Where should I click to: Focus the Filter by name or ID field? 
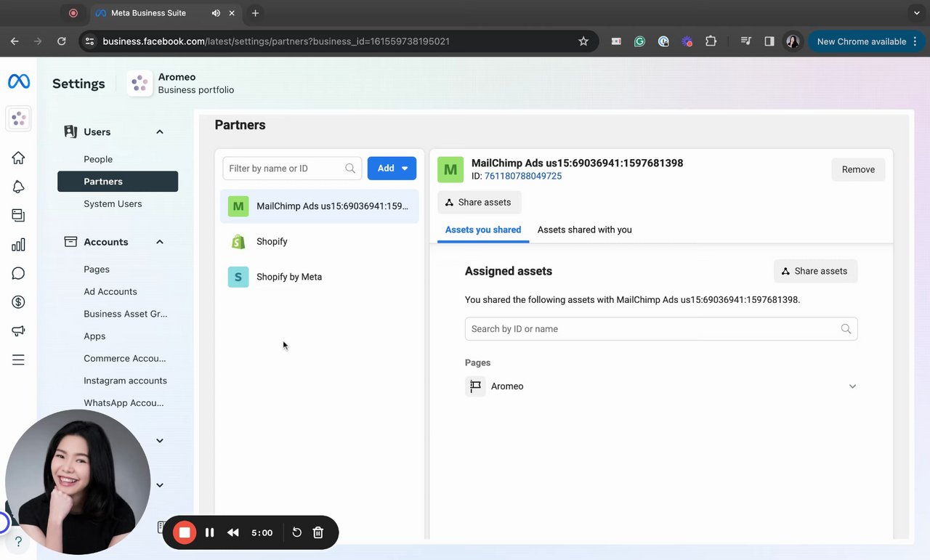[x=292, y=169]
